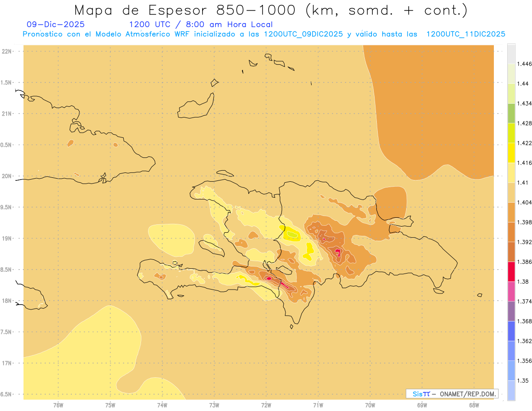532x411 pixels.
Task: Click the '72W' longitude label
Action: point(266,405)
